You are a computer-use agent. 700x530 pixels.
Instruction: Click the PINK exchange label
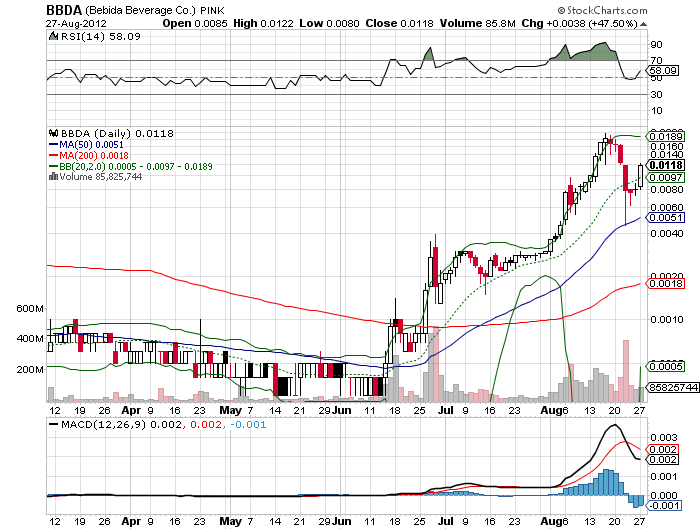coord(212,10)
